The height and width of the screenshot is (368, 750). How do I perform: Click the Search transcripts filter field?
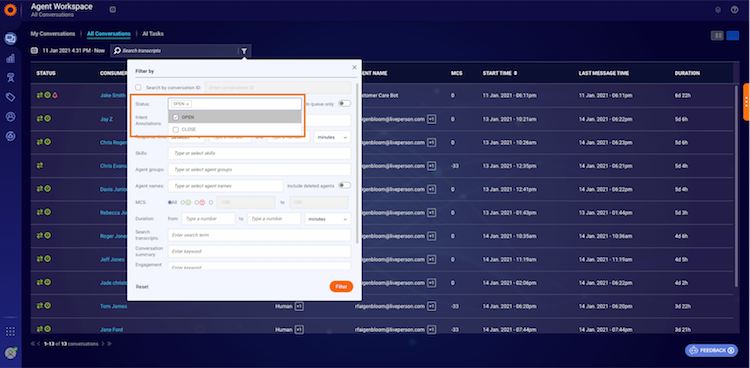259,235
